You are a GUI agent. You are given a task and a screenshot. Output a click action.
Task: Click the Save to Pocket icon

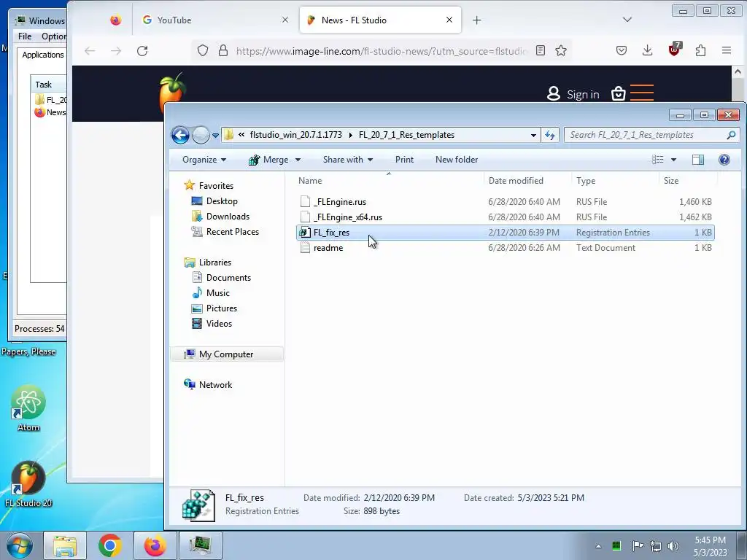click(x=622, y=50)
